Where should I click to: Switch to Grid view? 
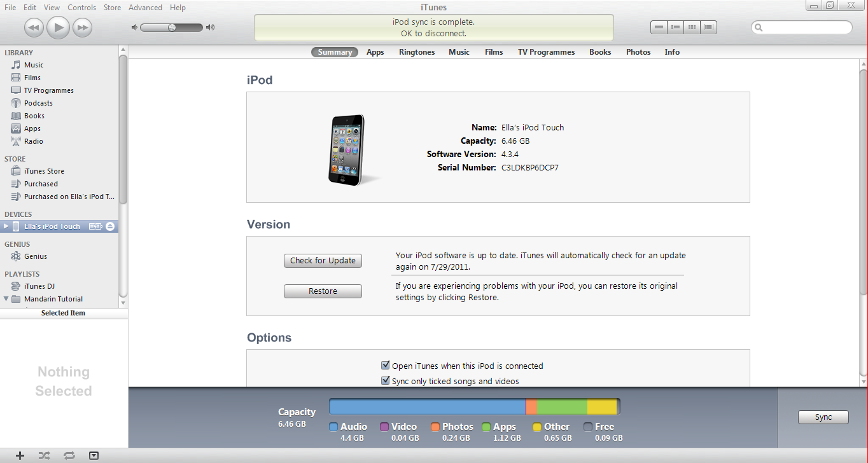point(691,27)
